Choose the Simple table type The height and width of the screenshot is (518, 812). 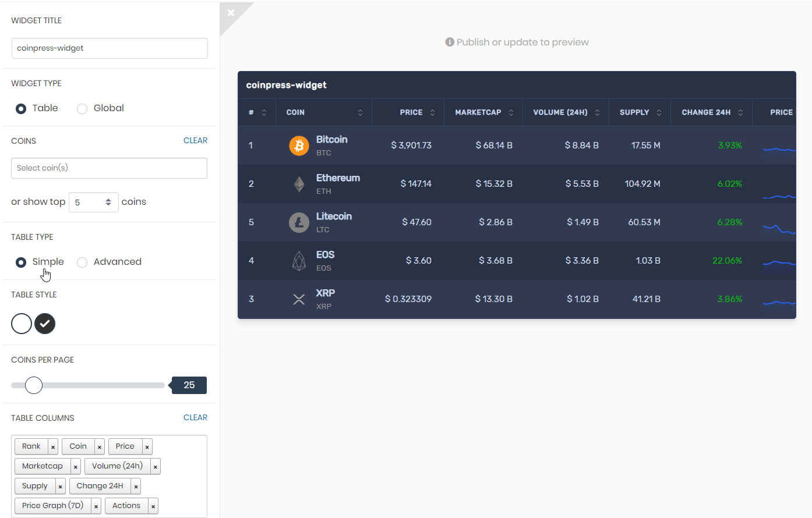tap(21, 262)
